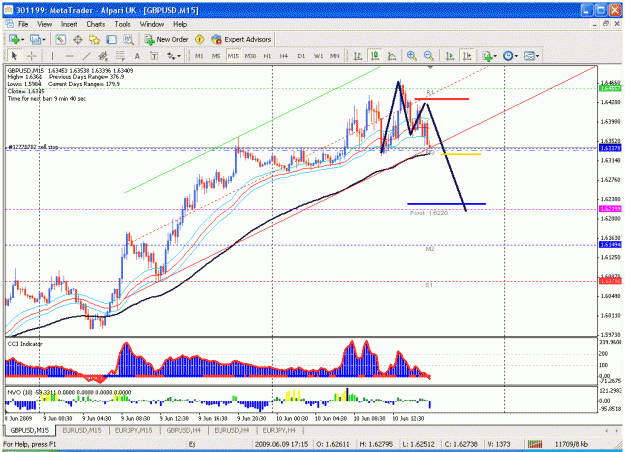Open the New Chart toolbar button
Screen dimensions: 625x452
coord(16,39)
